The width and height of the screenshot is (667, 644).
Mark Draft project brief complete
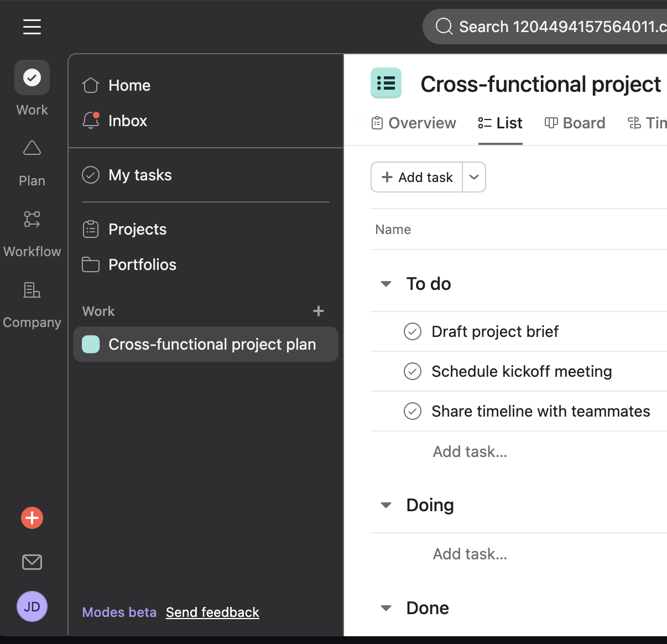(x=413, y=331)
